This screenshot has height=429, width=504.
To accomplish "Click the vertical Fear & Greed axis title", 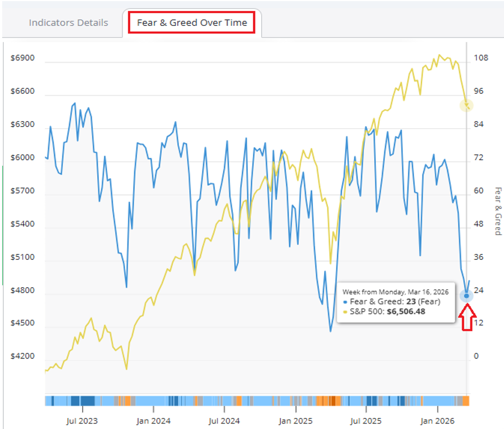I will (x=497, y=211).
